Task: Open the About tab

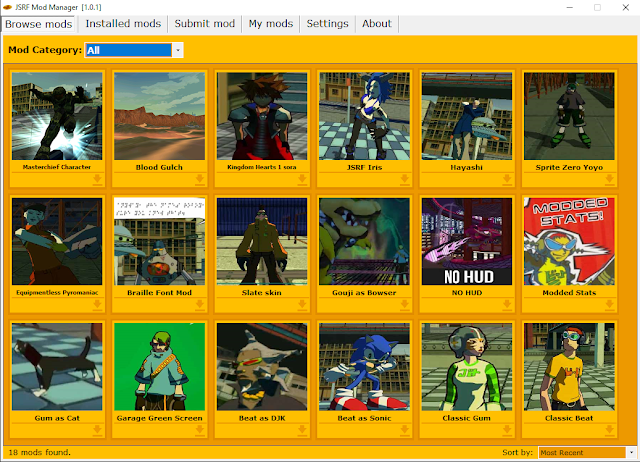Action: click(377, 24)
